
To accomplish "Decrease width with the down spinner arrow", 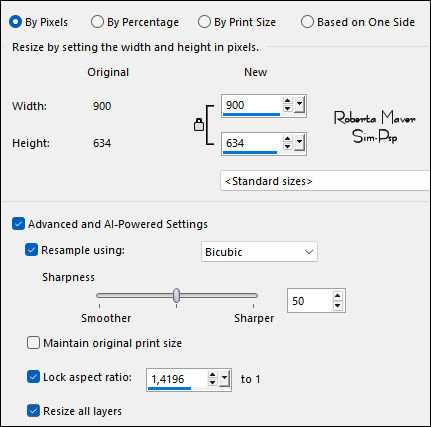I will pyautogui.click(x=287, y=108).
